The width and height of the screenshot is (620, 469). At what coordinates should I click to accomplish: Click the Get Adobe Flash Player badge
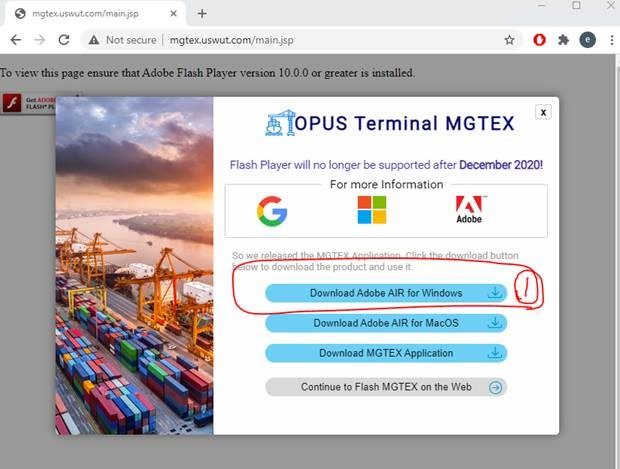tap(28, 104)
